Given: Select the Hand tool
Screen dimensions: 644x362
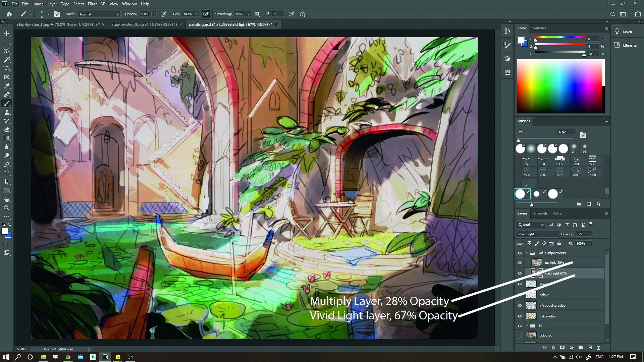Looking at the screenshot, I should pos(7,199).
